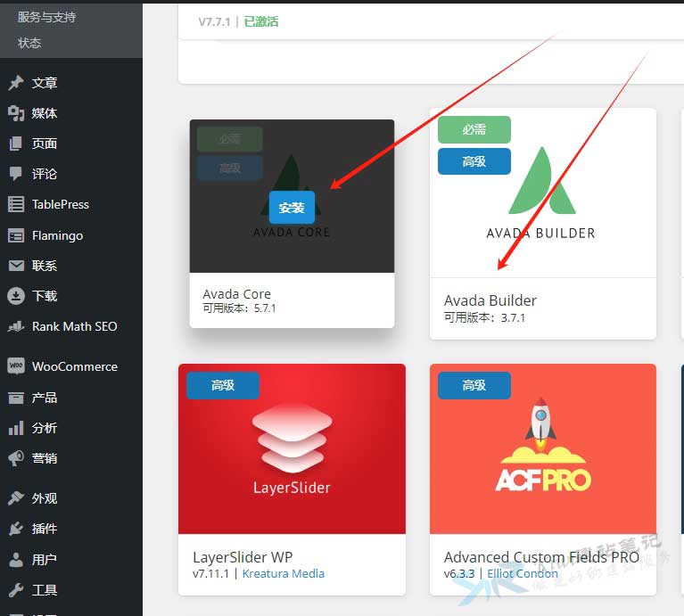
Task: Open the 服务与支持 submenu item
Action: pyautogui.click(x=46, y=17)
